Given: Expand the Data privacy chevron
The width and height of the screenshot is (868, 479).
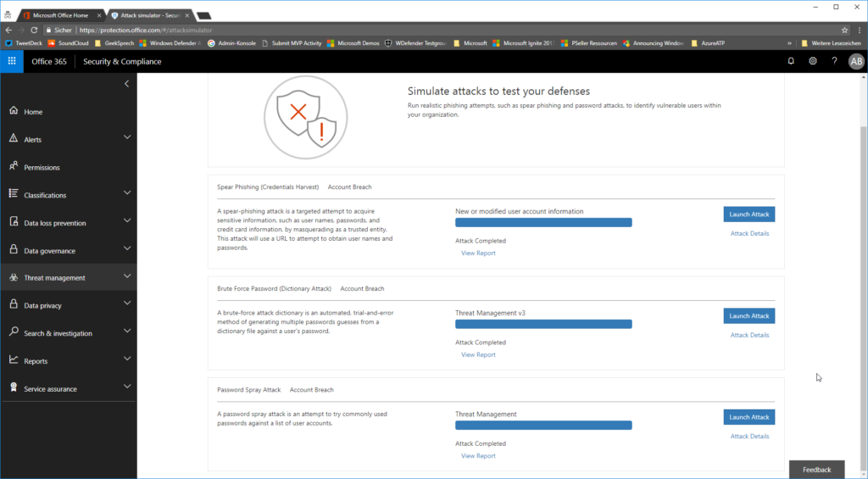Looking at the screenshot, I should (127, 303).
